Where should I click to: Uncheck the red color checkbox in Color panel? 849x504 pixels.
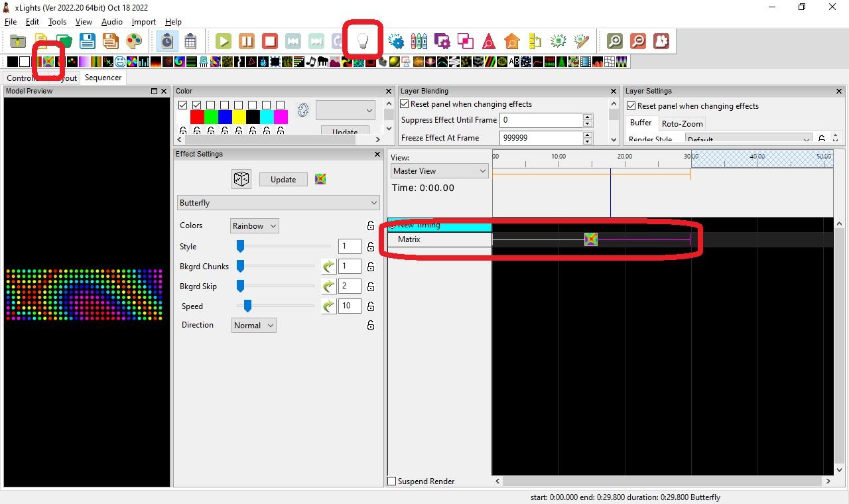(197, 105)
